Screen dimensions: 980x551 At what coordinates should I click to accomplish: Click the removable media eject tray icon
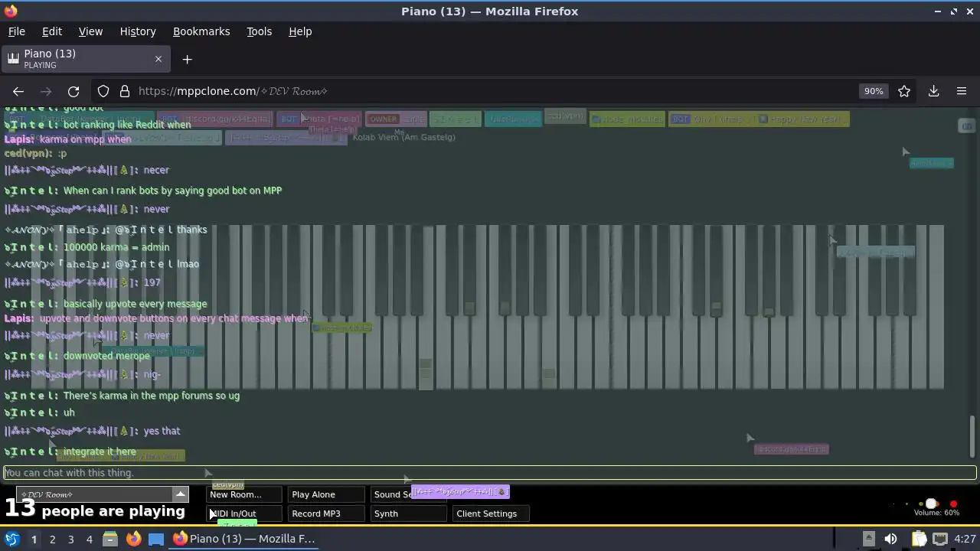(x=868, y=539)
